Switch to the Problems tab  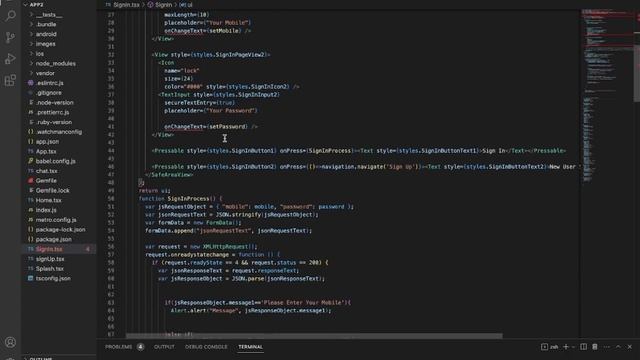(119, 347)
